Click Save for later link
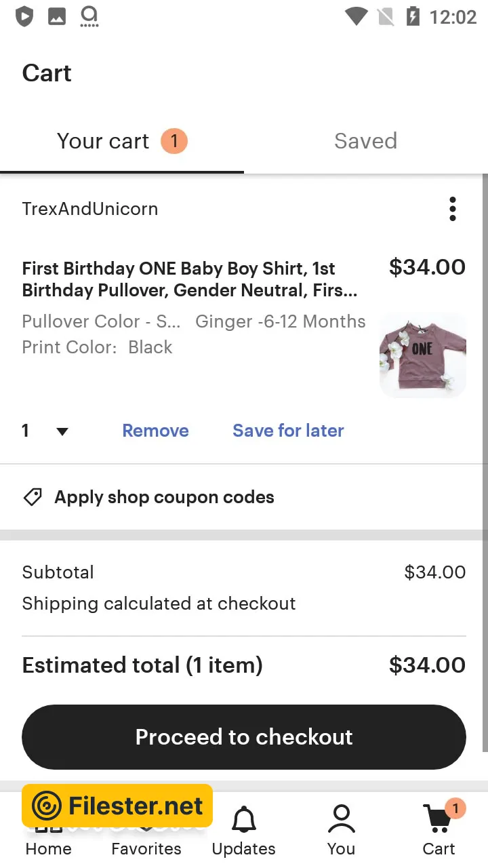Viewport: 488px width, 868px height. (x=288, y=431)
